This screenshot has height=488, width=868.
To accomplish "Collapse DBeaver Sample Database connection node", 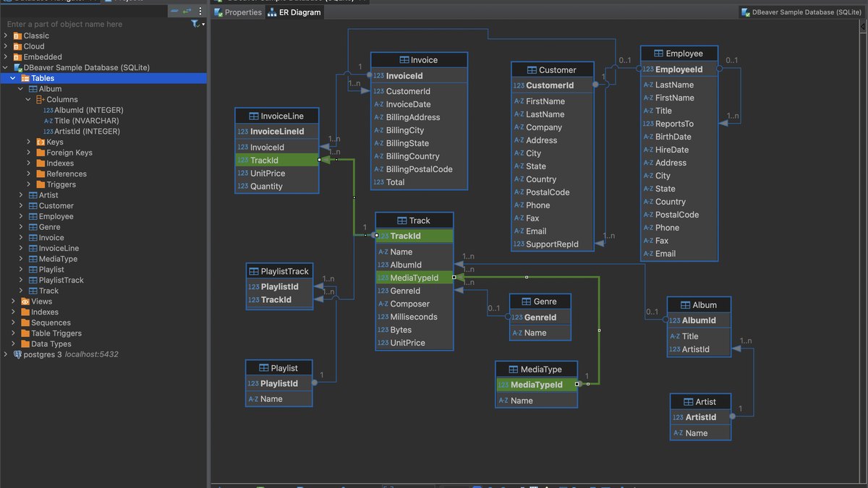I will (6, 67).
